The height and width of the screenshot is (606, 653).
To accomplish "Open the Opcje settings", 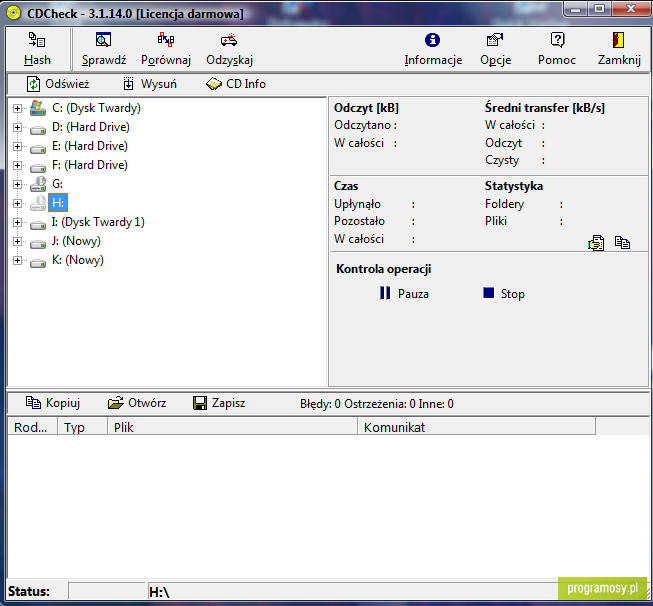I will point(495,49).
